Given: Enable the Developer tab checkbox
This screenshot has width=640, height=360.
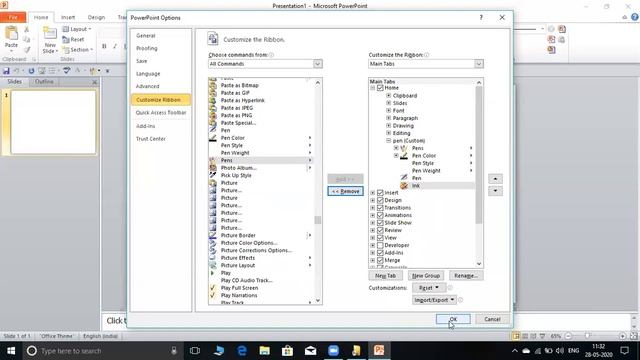Looking at the screenshot, I should (x=380, y=245).
